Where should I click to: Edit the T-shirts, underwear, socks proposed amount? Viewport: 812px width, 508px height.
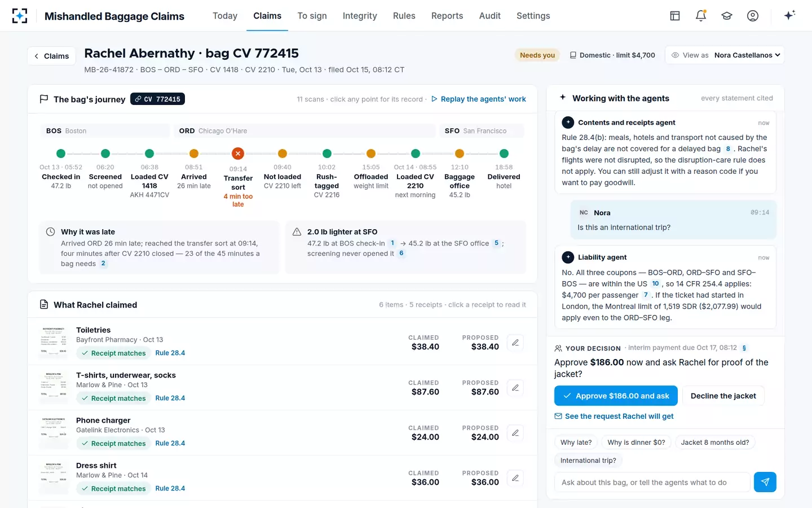pyautogui.click(x=515, y=388)
